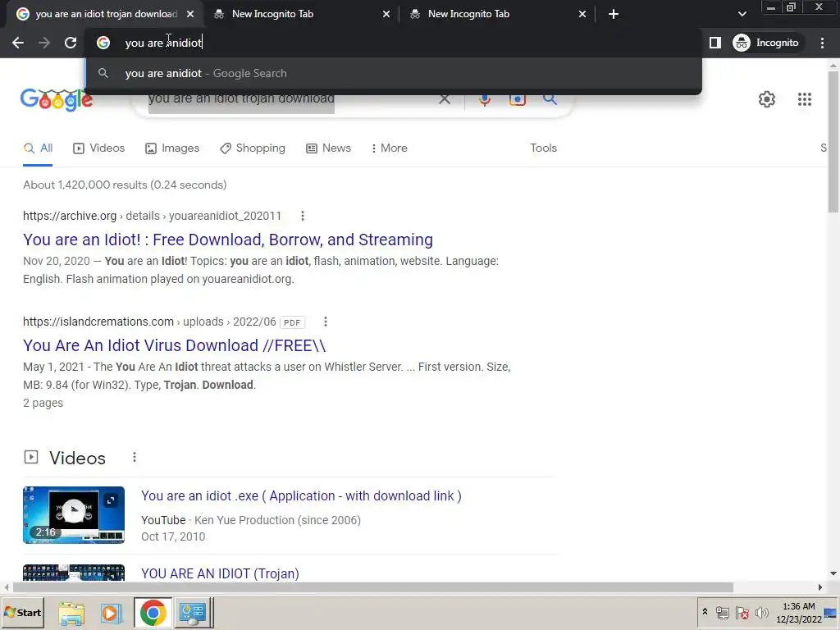
Task: Click the Google logo
Action: 57,100
